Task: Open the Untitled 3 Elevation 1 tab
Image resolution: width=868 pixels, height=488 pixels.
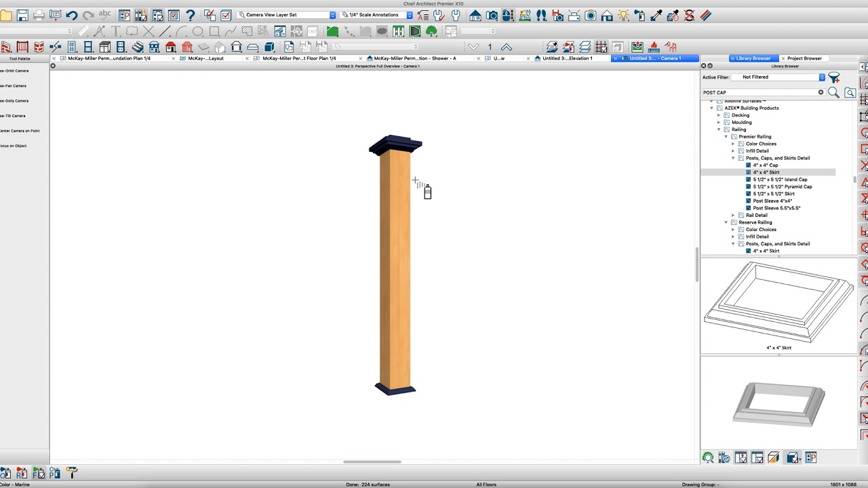Action: (568, 58)
